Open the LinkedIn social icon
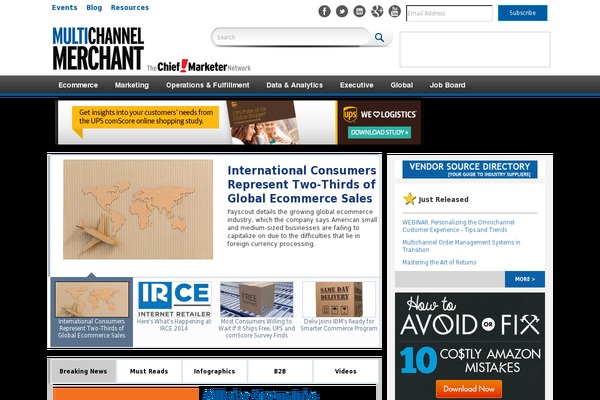 click(x=359, y=11)
